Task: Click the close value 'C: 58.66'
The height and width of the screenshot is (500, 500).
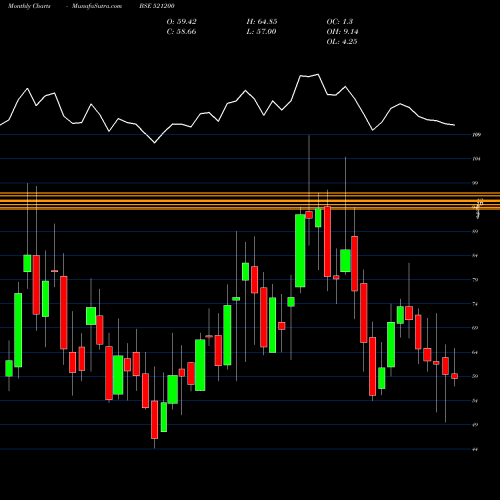Action: pyautogui.click(x=181, y=32)
